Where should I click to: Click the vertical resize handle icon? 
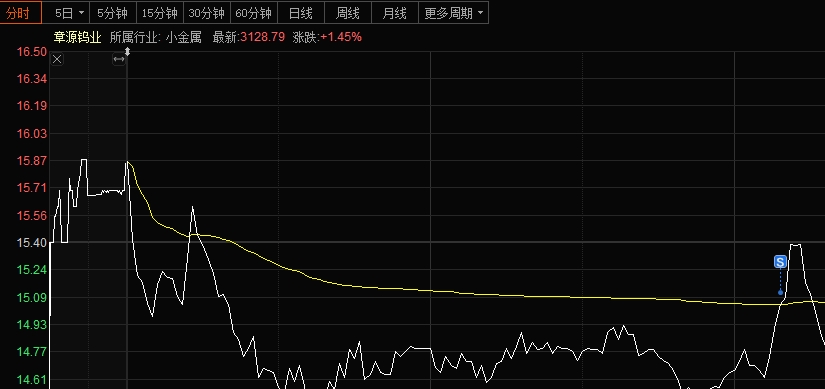click(x=127, y=52)
